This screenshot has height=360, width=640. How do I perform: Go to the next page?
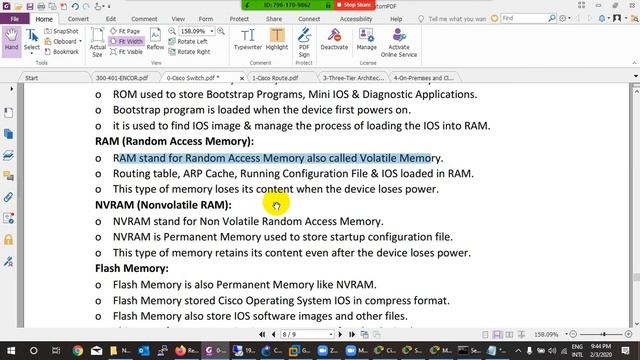[340, 335]
